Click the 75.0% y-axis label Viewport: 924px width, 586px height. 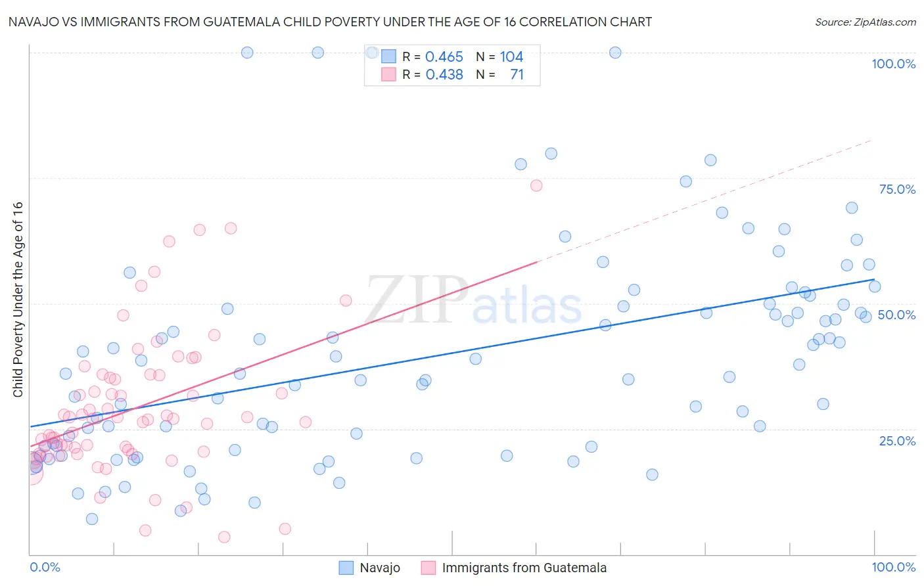(897, 189)
